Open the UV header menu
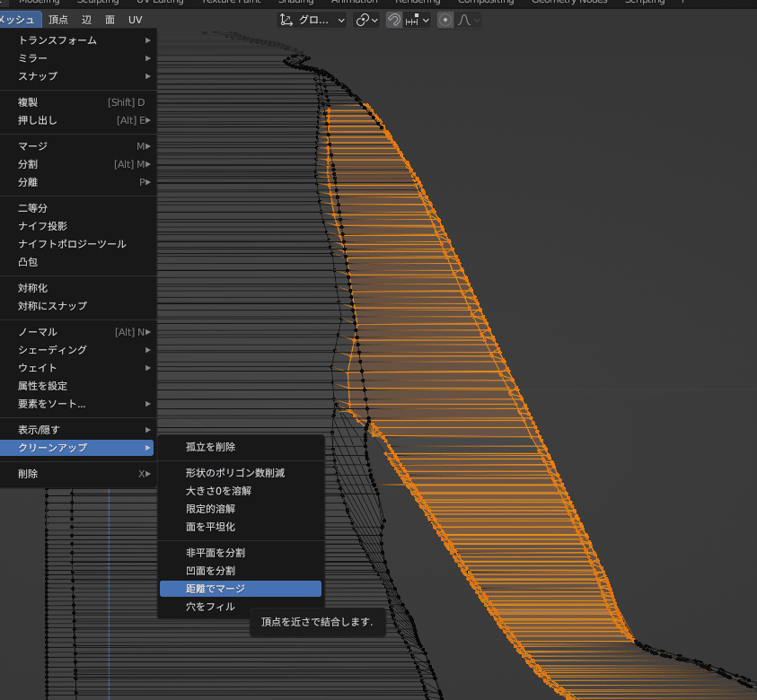The height and width of the screenshot is (700, 757). [x=136, y=20]
